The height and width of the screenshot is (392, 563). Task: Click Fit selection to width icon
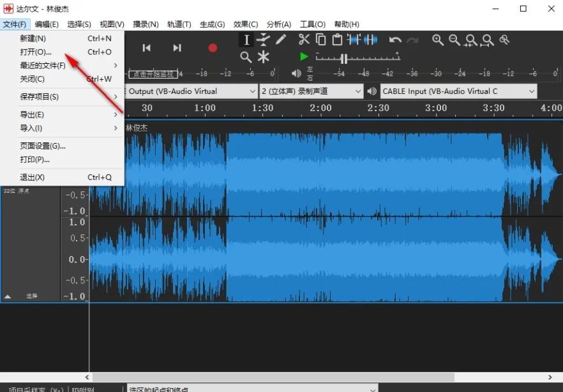(x=471, y=40)
